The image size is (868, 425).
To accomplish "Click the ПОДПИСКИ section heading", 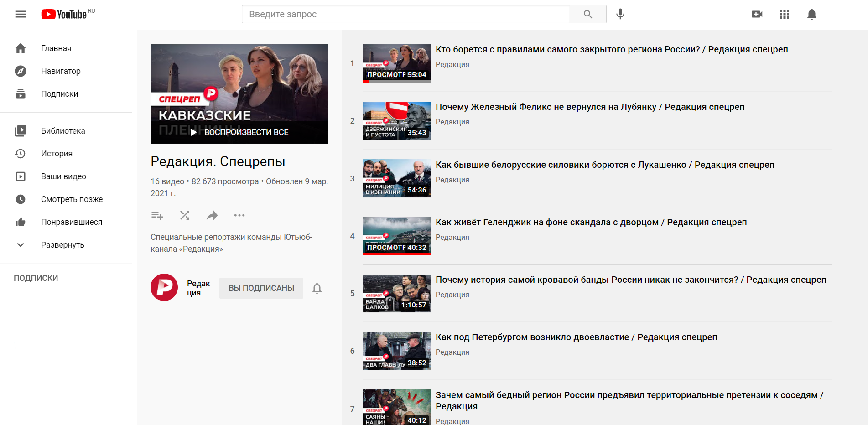I will (36, 278).
